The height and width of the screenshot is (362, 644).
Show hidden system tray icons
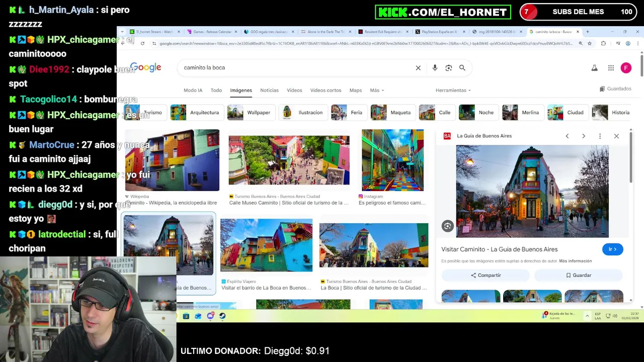pyautogui.click(x=587, y=316)
